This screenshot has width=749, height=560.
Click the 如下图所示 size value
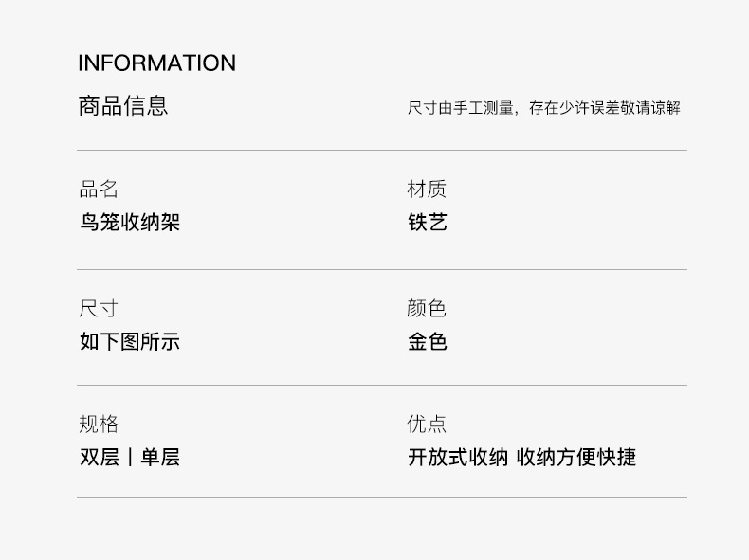tap(129, 342)
